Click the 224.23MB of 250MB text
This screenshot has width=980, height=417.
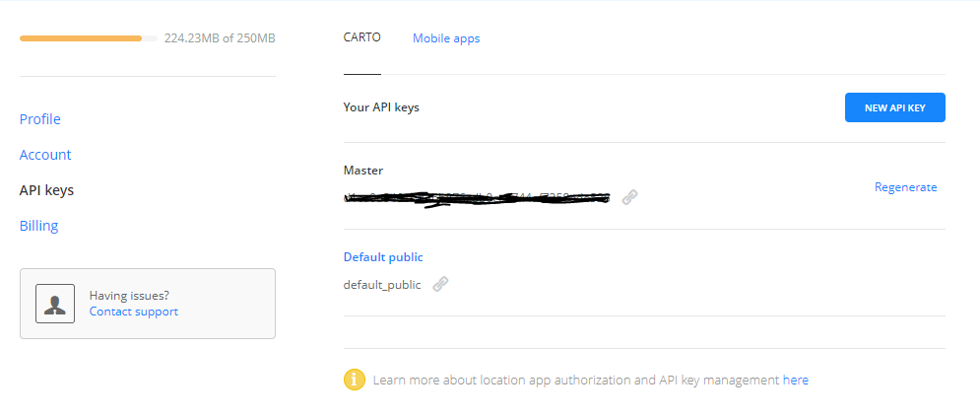[220, 38]
